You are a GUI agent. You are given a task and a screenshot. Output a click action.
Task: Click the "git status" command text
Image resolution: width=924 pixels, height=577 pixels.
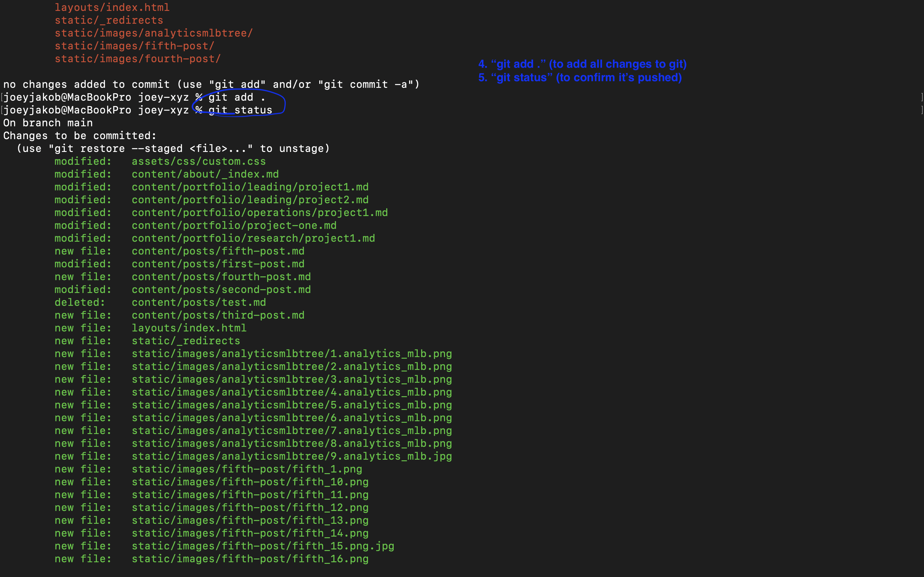click(x=240, y=110)
